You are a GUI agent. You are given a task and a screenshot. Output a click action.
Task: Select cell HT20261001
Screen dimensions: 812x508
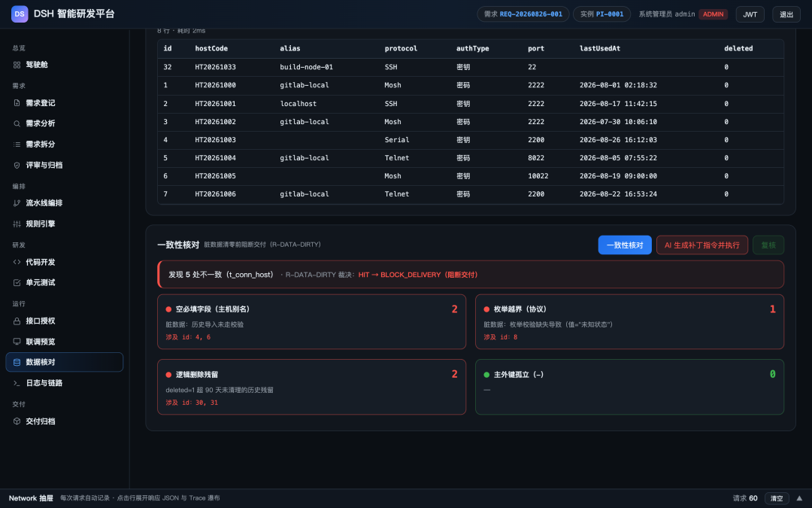coord(216,104)
